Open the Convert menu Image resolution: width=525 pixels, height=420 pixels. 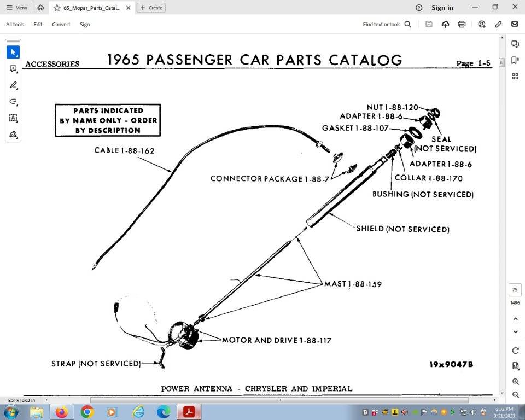(61, 24)
